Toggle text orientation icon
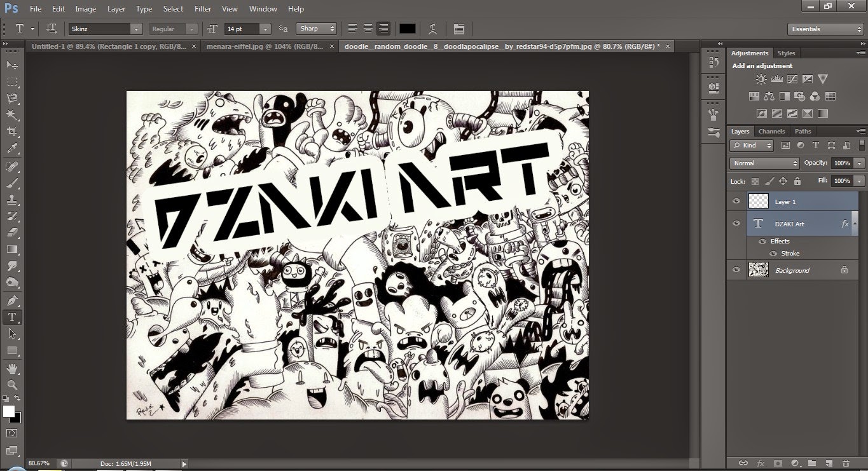The image size is (868, 471). tap(52, 29)
